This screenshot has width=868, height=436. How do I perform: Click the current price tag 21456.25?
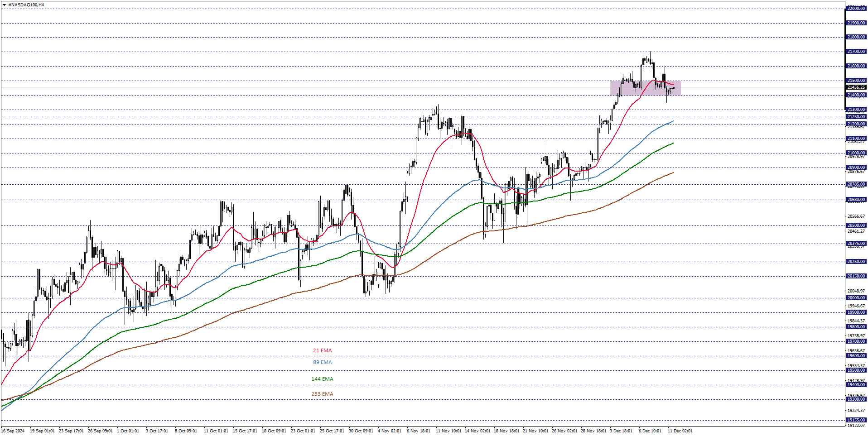pyautogui.click(x=856, y=87)
